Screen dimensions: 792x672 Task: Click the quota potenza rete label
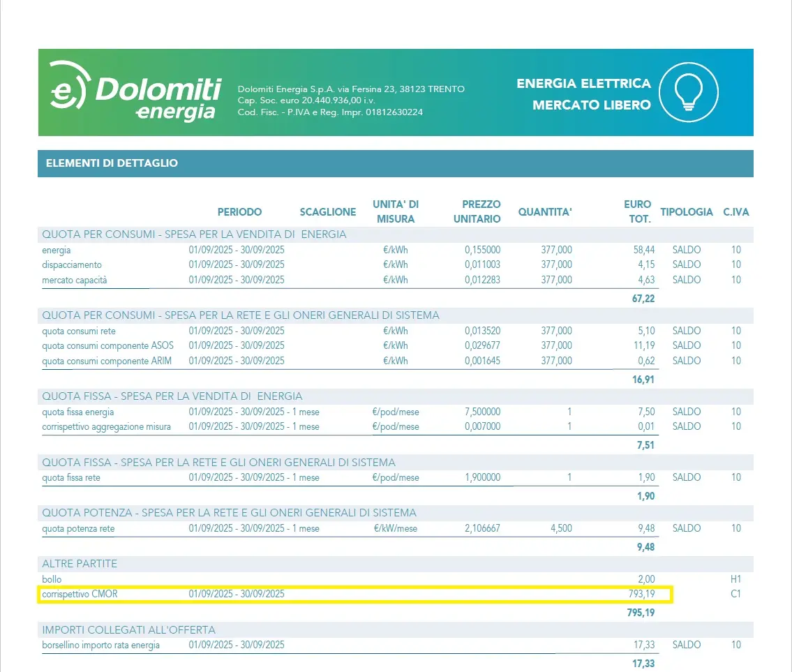(x=78, y=529)
